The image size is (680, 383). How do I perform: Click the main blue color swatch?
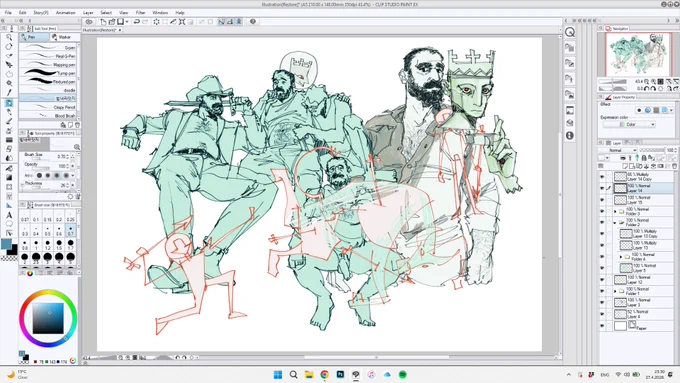pos(6,244)
